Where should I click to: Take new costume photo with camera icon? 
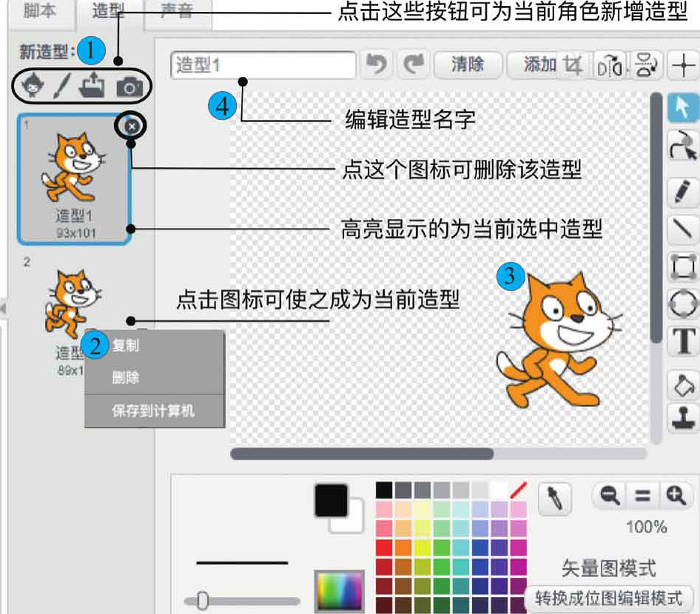[x=129, y=87]
